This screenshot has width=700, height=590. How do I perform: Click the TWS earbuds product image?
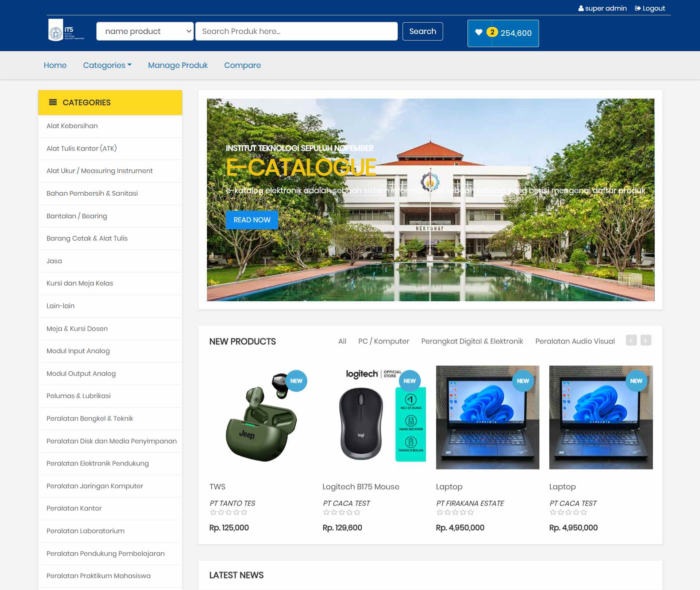click(261, 417)
